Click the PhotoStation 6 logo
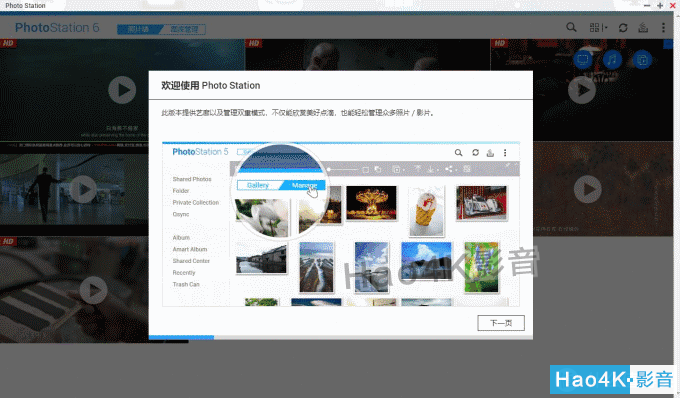The width and height of the screenshot is (680, 398). (x=57, y=28)
